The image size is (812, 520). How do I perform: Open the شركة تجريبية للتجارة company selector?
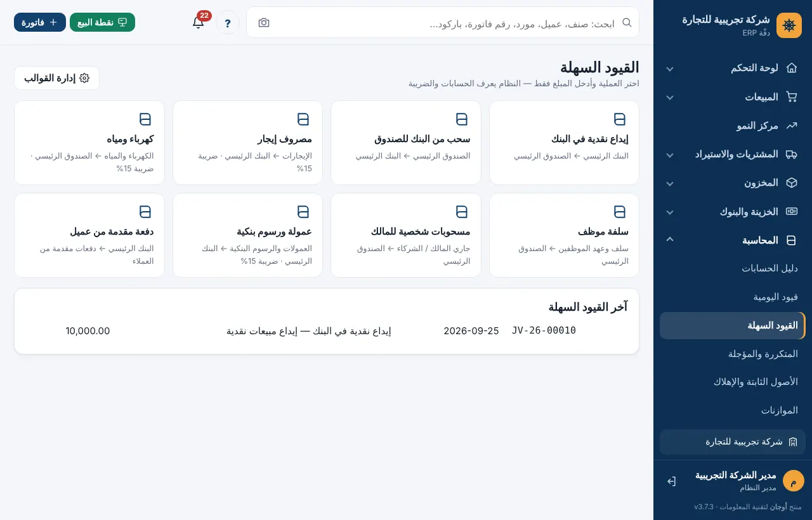click(733, 442)
